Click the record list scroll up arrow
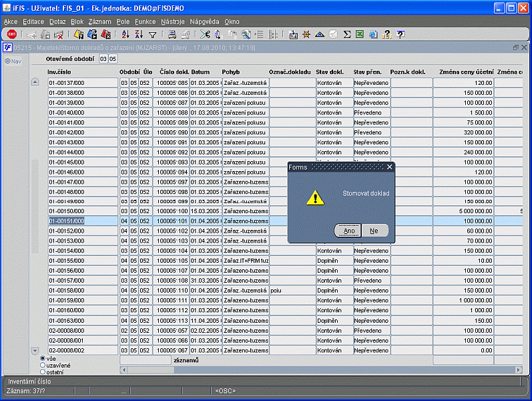Screen dimensions: 532x401 pos(35,82)
